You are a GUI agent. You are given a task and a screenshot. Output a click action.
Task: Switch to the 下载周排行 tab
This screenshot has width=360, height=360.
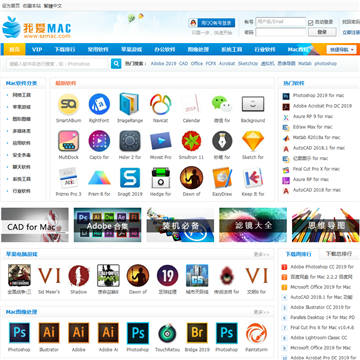pos(298,254)
